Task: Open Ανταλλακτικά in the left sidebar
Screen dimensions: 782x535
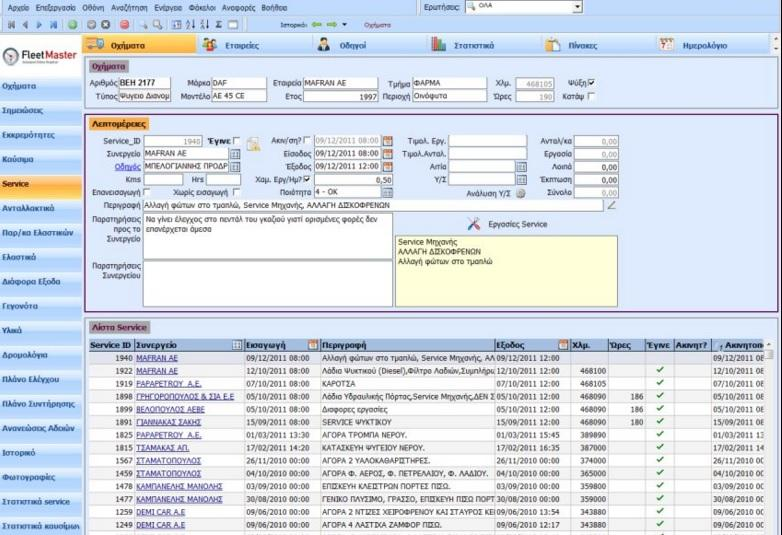Action: point(41,208)
